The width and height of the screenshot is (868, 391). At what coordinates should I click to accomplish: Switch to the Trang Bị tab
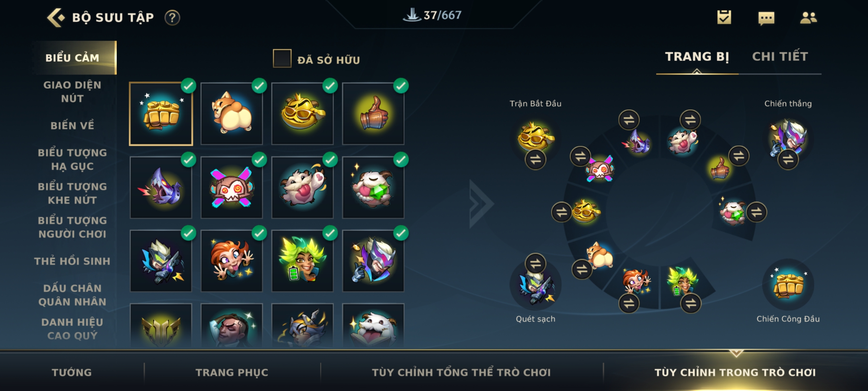click(697, 56)
